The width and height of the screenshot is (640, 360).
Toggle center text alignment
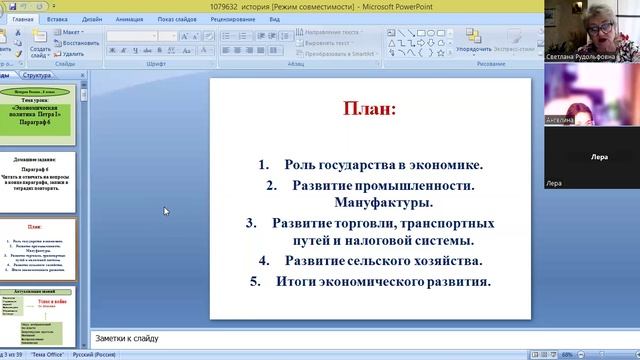pos(238,51)
